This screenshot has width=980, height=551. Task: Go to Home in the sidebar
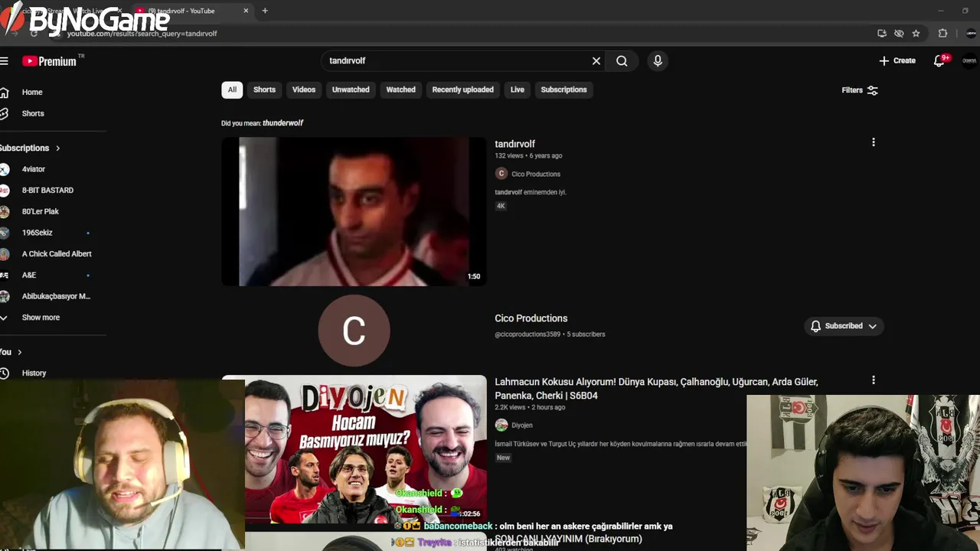pos(32,92)
